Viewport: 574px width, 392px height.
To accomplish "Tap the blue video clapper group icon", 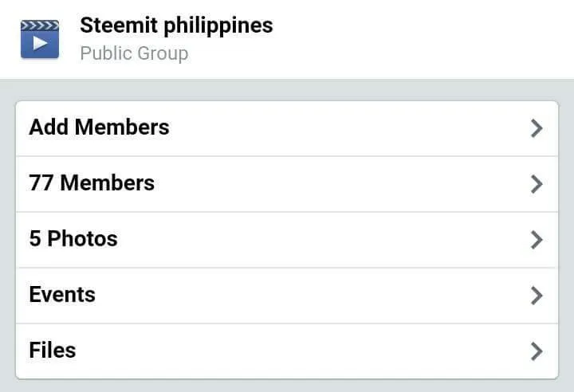I will [40, 39].
